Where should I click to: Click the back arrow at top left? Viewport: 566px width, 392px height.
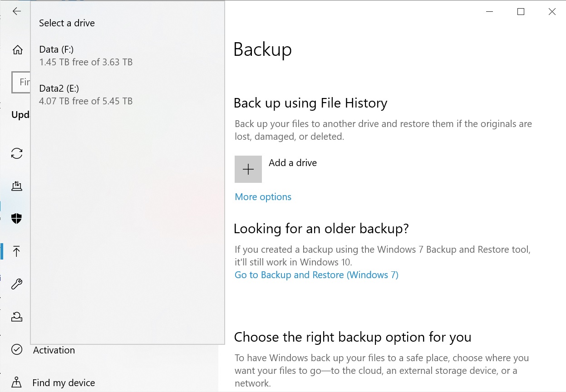pos(17,11)
